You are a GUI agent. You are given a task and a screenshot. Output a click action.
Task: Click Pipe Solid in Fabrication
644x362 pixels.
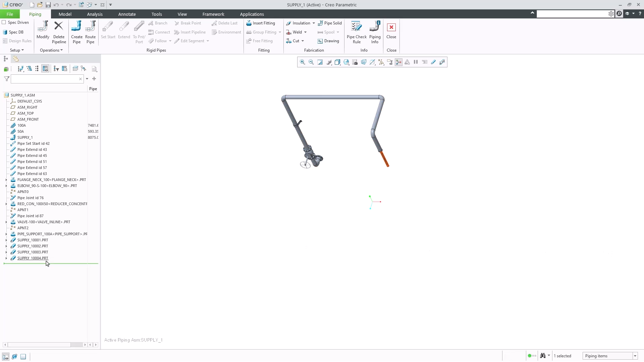(x=330, y=23)
